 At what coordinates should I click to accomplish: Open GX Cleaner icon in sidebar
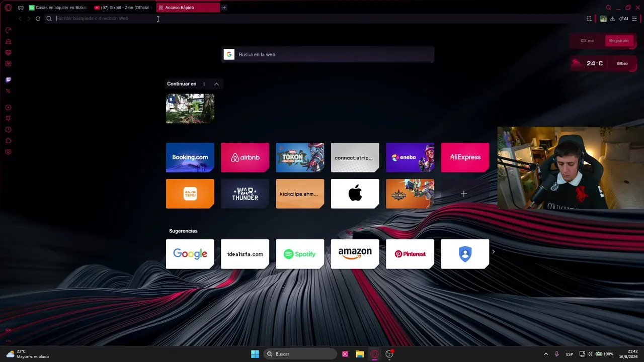tap(8, 42)
